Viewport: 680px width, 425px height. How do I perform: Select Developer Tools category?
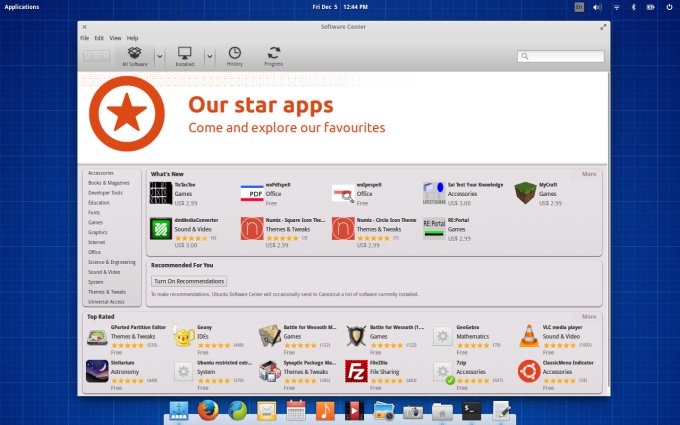[106, 192]
